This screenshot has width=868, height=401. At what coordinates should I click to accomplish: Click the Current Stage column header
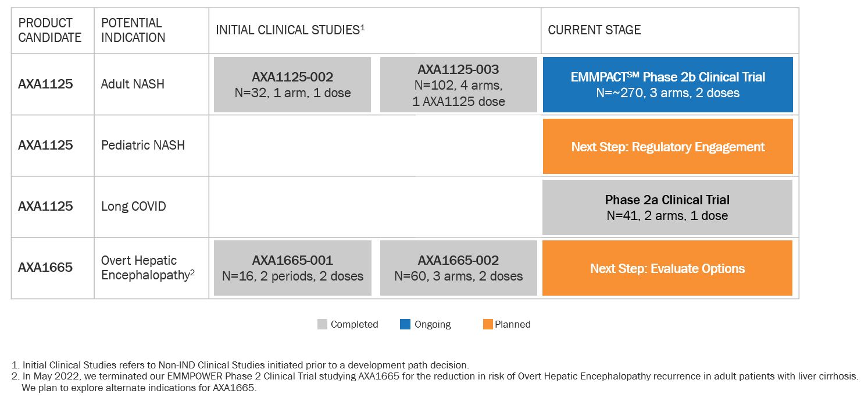[x=594, y=30]
